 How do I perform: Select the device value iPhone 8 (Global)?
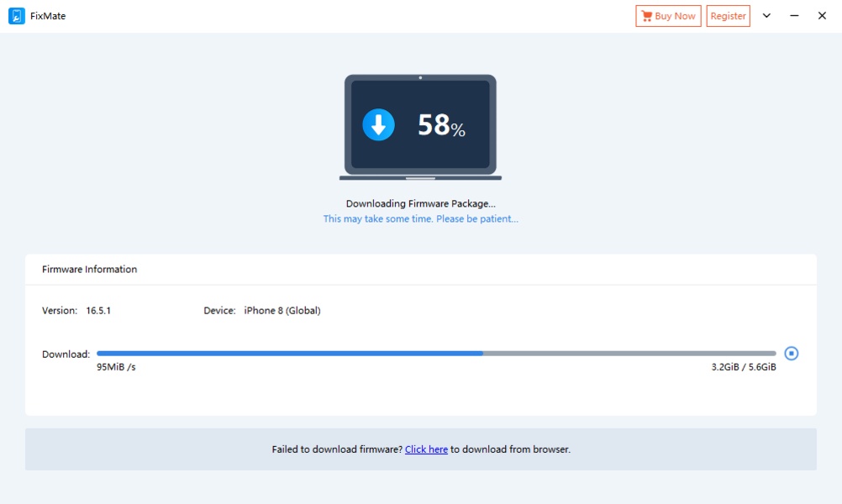coord(282,311)
